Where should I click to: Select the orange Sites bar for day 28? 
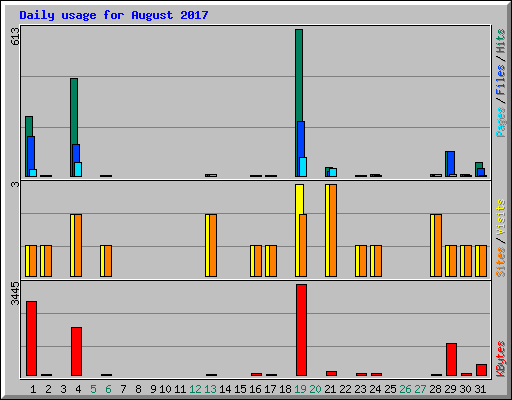(438, 245)
